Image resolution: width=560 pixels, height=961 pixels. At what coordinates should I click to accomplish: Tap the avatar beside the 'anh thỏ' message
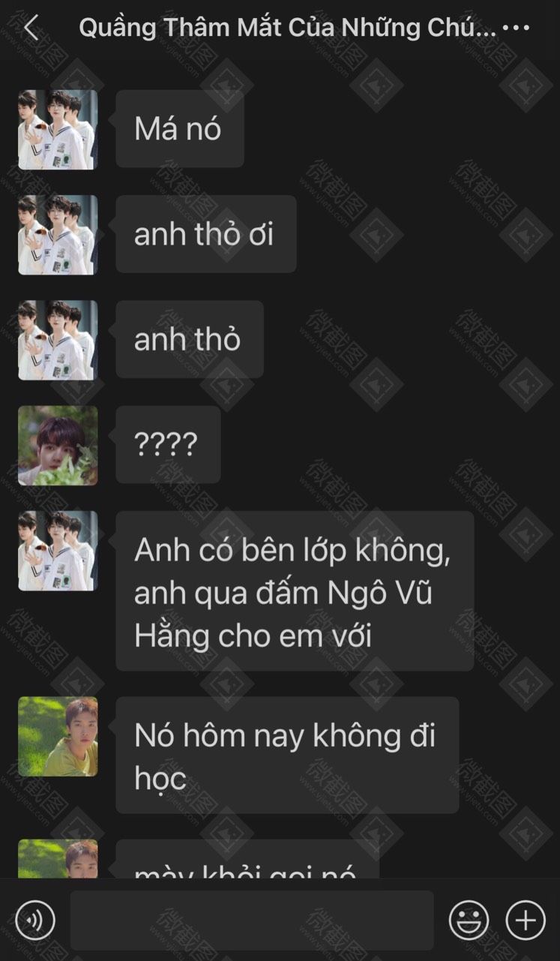coord(58,340)
